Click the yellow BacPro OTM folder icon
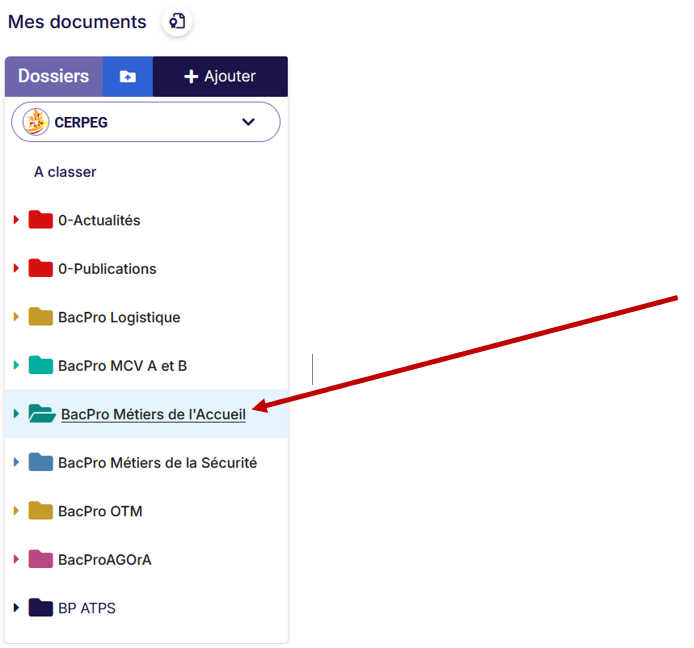 pos(41,511)
